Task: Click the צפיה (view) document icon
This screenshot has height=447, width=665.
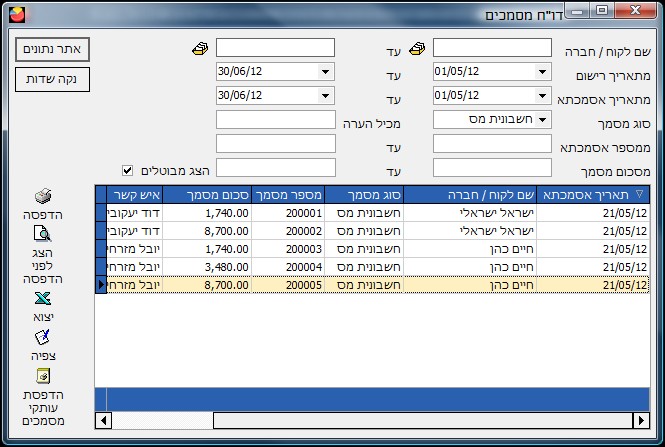Action: pyautogui.click(x=43, y=337)
